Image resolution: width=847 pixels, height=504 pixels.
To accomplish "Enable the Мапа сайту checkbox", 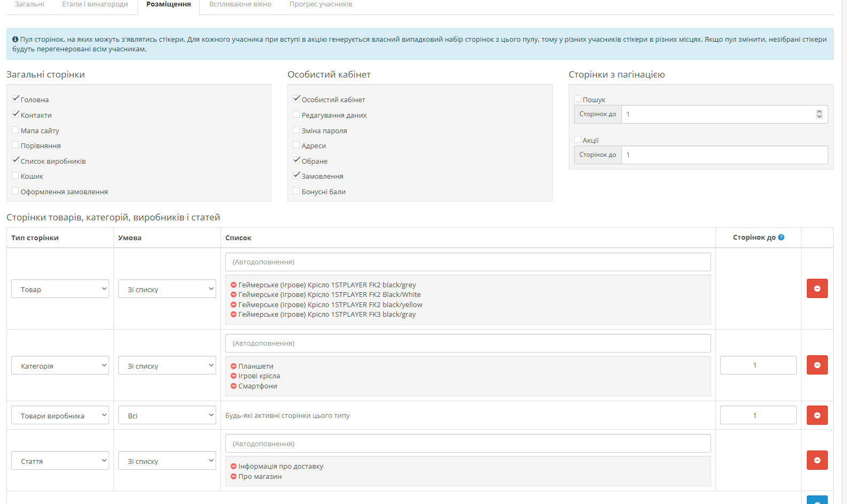I will tap(16, 129).
